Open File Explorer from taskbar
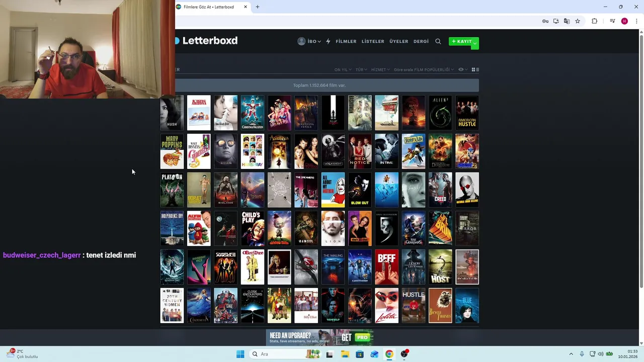644x362 pixels. [x=345, y=354]
